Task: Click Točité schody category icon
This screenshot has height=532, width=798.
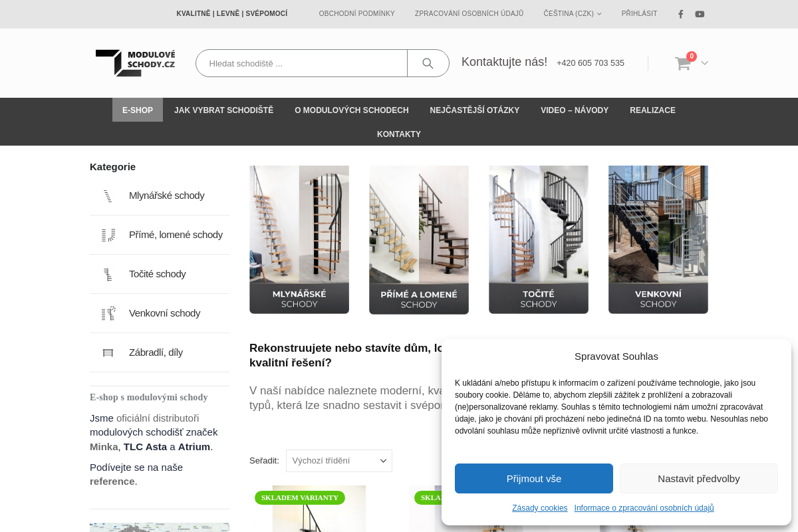Action: [108, 274]
